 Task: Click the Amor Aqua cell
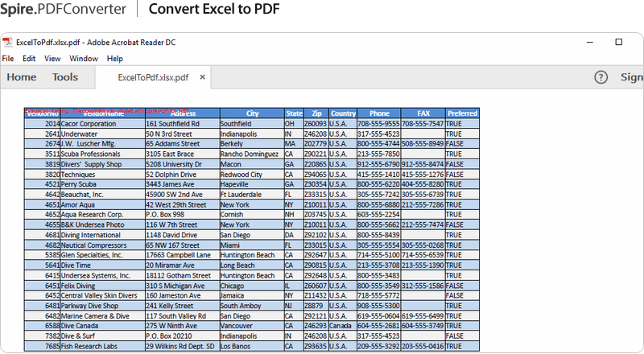(x=103, y=204)
